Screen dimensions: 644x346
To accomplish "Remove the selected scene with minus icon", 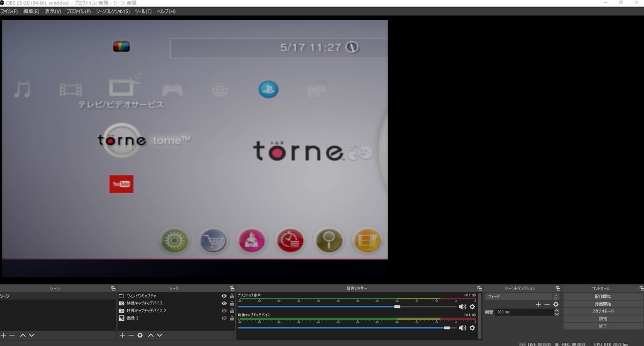I will click(12, 335).
